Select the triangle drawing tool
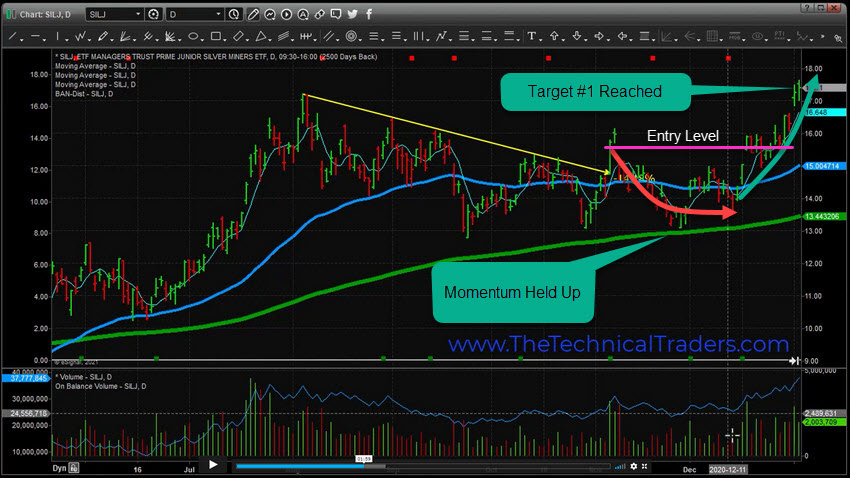The image size is (850, 478). (261, 37)
